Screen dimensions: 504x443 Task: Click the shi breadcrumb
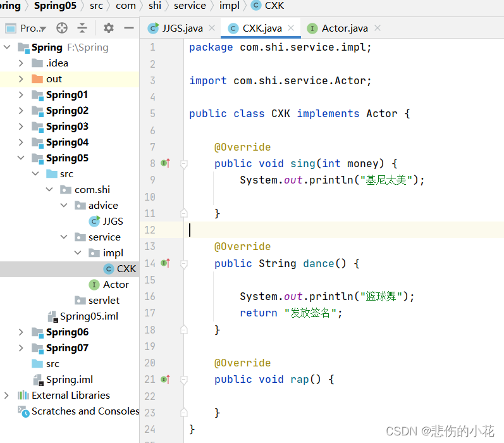tap(154, 6)
